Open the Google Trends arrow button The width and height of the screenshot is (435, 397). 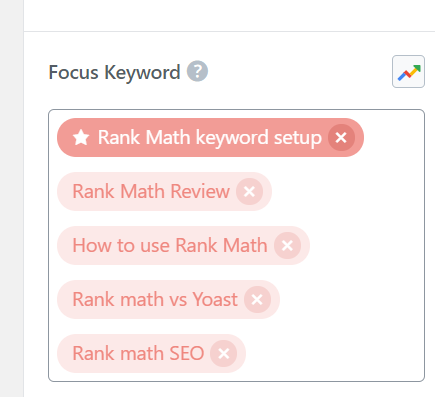408,72
